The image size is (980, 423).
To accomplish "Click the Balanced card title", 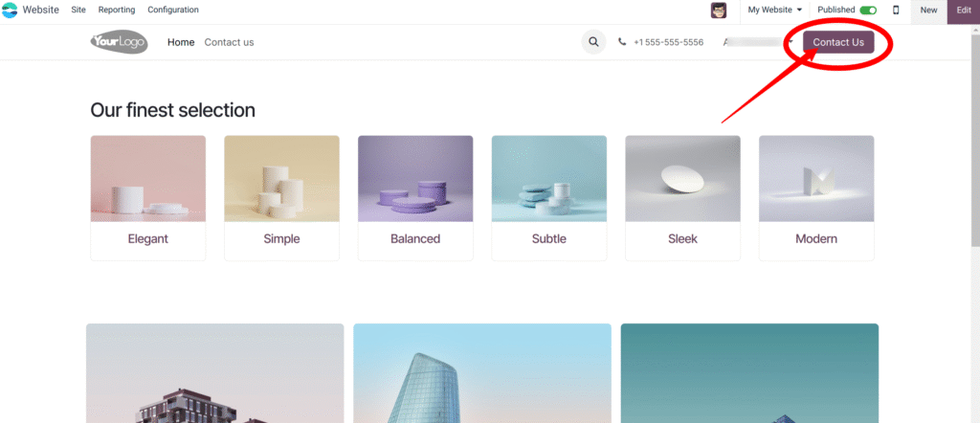I will point(415,238).
